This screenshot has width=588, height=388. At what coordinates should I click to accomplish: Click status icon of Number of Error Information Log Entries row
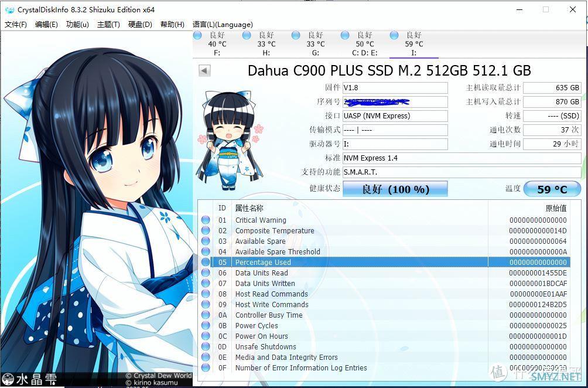pyautogui.click(x=206, y=367)
